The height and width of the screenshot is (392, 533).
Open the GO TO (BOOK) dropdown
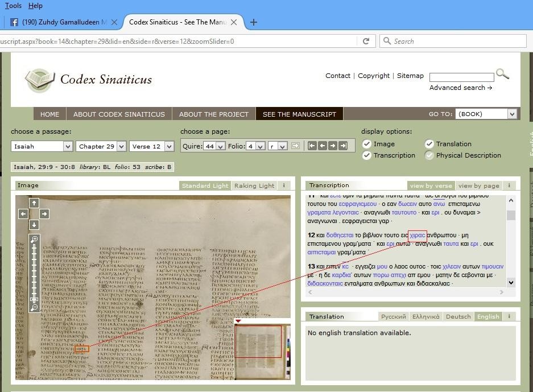coord(486,114)
